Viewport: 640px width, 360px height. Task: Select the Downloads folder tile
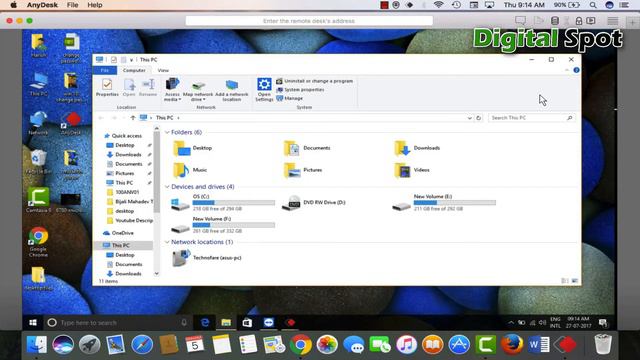(417, 148)
